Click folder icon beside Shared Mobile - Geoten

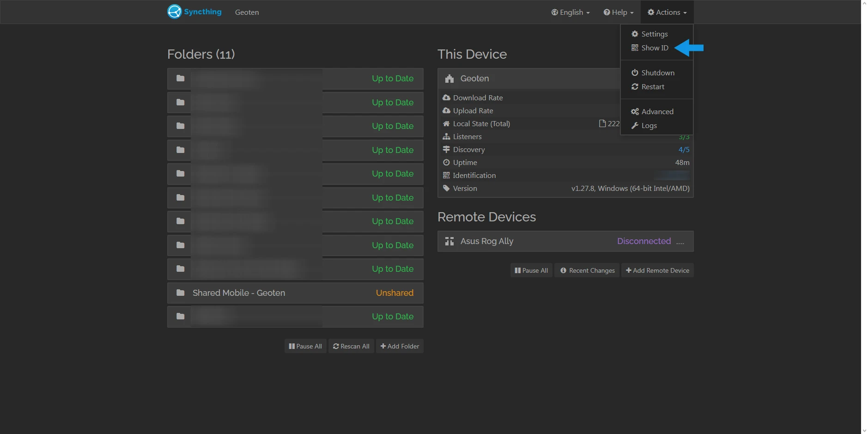[x=180, y=293]
